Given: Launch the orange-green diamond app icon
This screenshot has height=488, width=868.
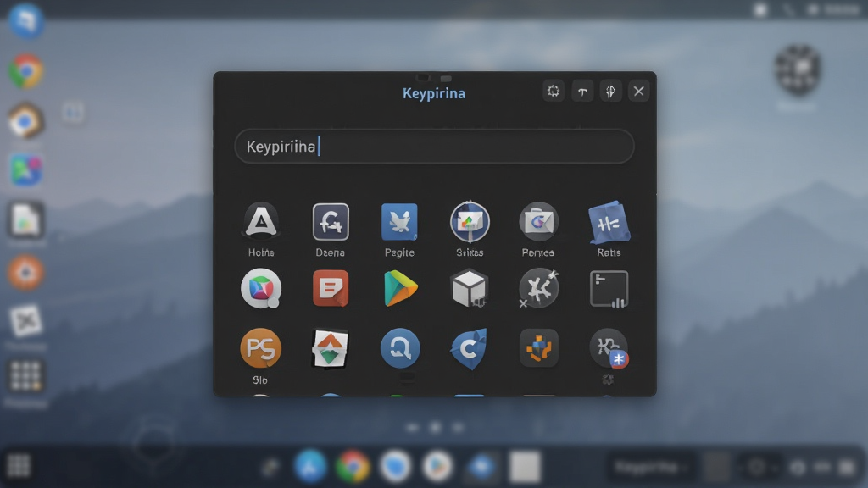Looking at the screenshot, I should [331, 348].
